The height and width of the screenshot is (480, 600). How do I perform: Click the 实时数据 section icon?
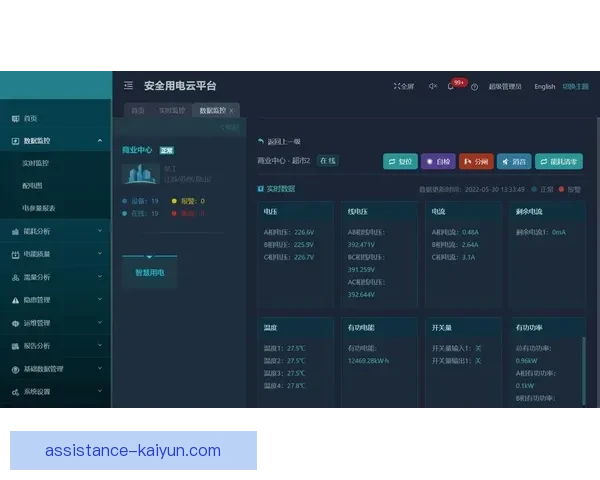[261, 189]
